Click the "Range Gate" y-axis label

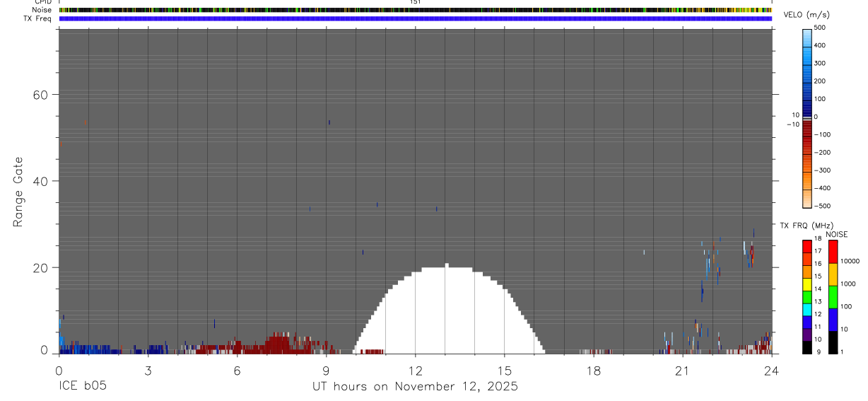18,192
